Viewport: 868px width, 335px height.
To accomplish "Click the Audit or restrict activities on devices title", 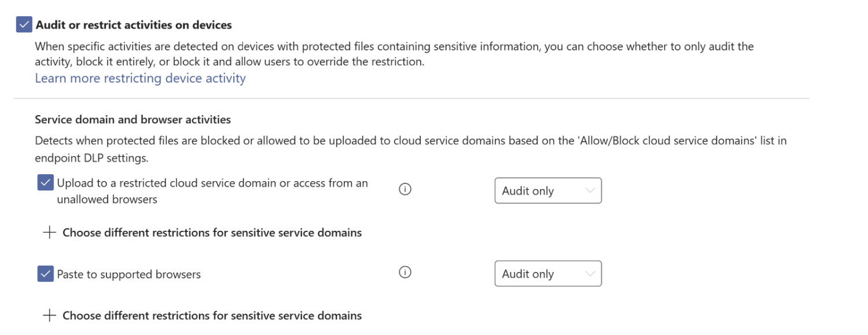I will click(134, 25).
